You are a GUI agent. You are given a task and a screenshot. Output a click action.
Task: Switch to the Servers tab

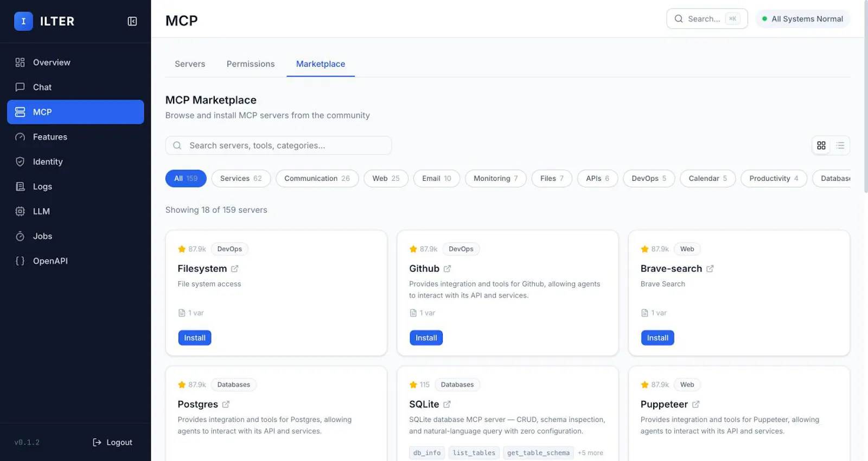190,64
